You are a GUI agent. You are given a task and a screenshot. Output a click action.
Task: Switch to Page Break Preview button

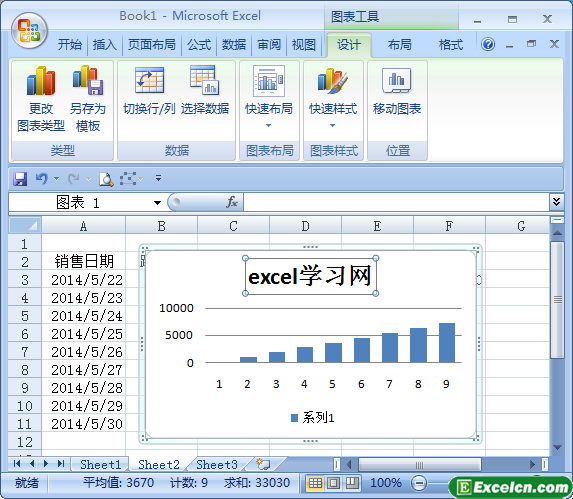point(352,483)
